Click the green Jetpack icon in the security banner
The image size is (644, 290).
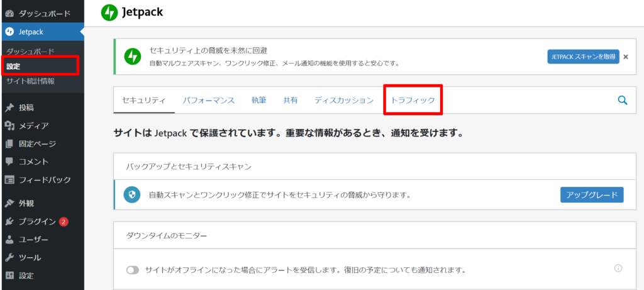coord(132,57)
